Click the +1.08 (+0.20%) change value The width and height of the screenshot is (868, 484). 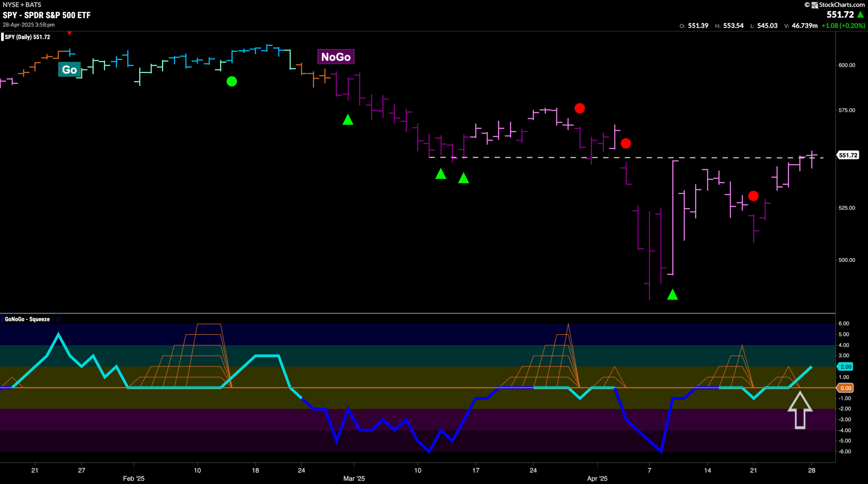(x=843, y=26)
